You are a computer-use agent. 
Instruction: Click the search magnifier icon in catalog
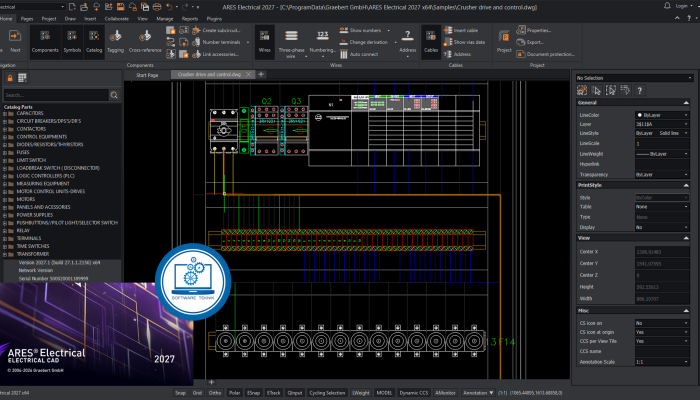[x=114, y=95]
